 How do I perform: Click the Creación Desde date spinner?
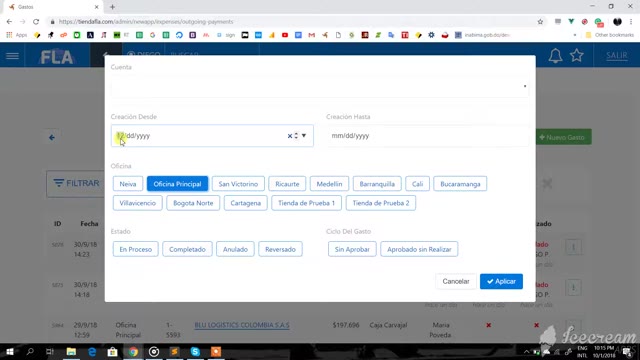296,136
